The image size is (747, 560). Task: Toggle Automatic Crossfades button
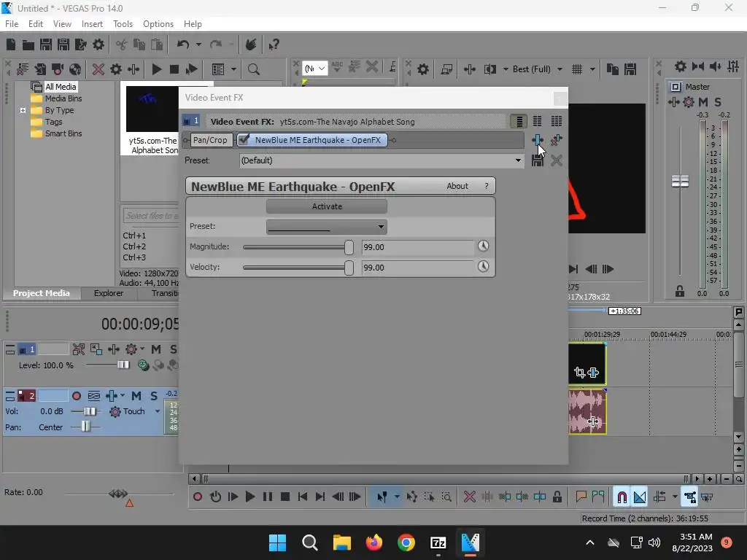pos(639,497)
